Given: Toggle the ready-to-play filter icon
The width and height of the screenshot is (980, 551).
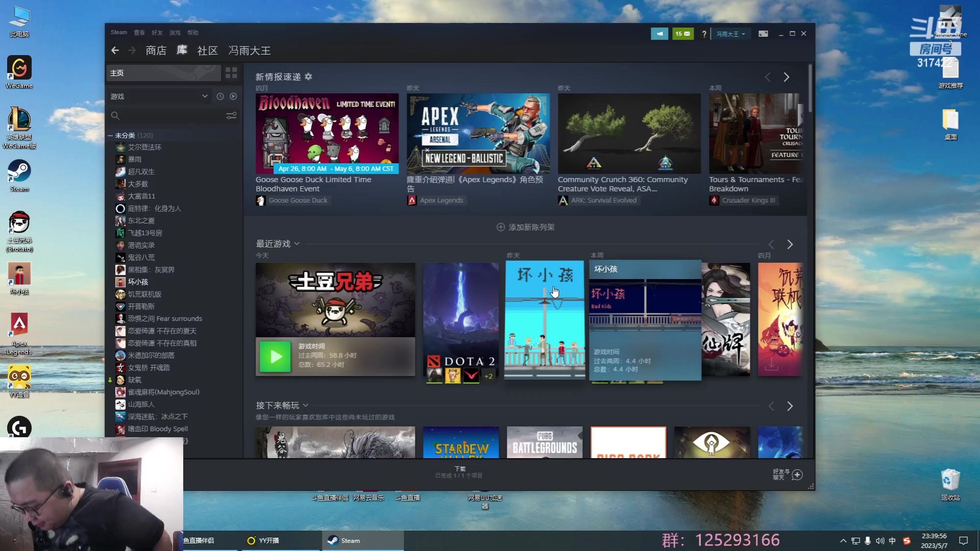Looking at the screenshot, I should pyautogui.click(x=233, y=96).
